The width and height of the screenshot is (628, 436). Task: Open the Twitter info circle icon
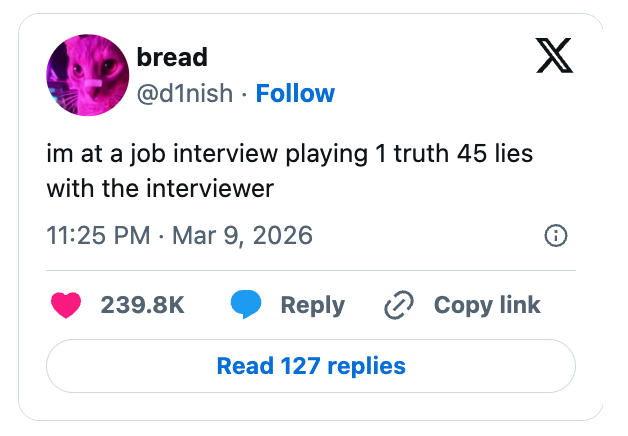coord(555,236)
